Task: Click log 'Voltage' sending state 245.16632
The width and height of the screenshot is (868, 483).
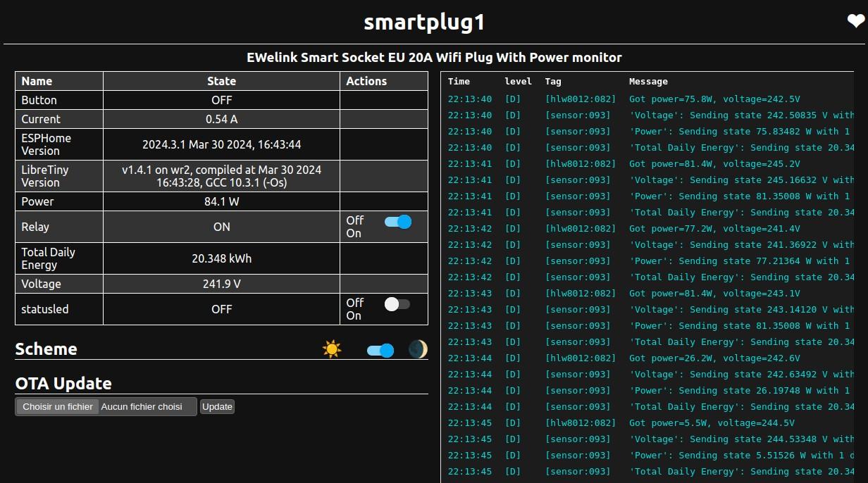Action: (742, 180)
